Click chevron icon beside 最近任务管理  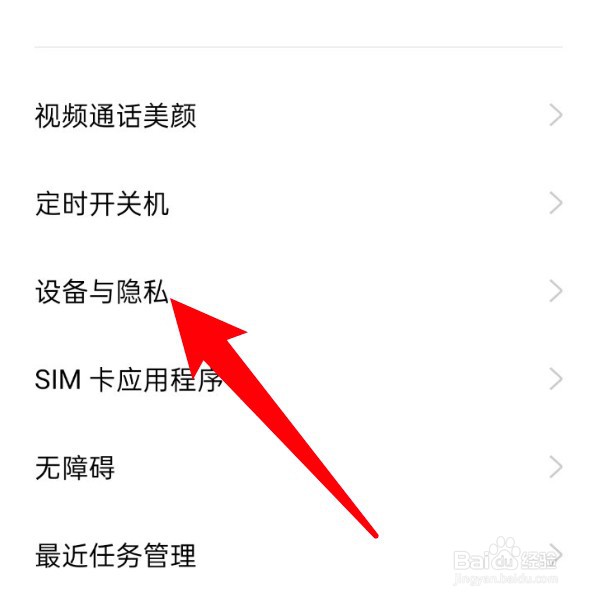(x=556, y=554)
